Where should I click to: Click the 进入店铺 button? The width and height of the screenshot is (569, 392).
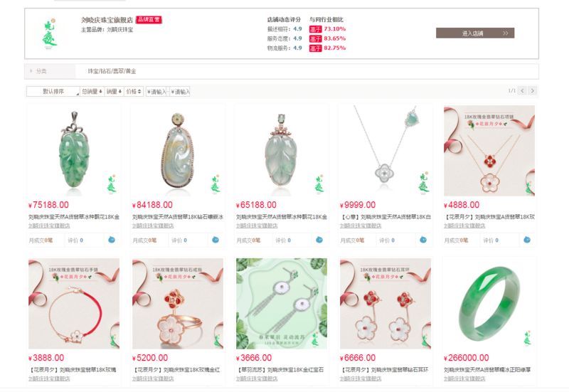tap(475, 33)
